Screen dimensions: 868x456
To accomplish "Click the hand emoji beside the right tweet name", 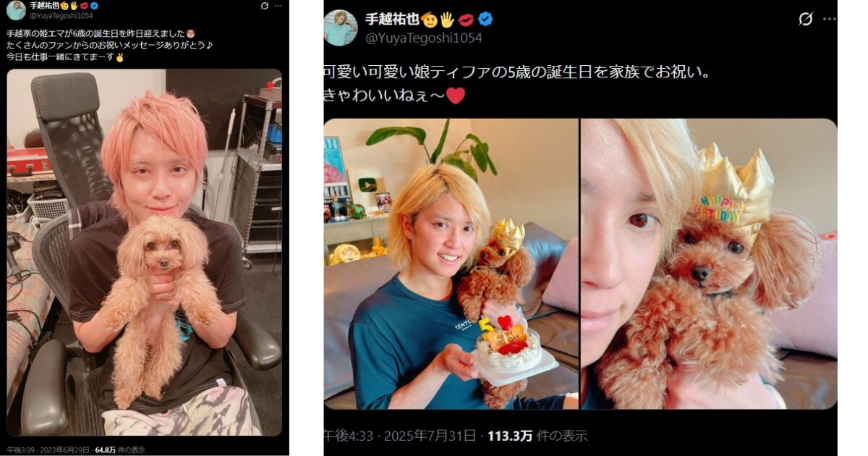I will point(448,20).
